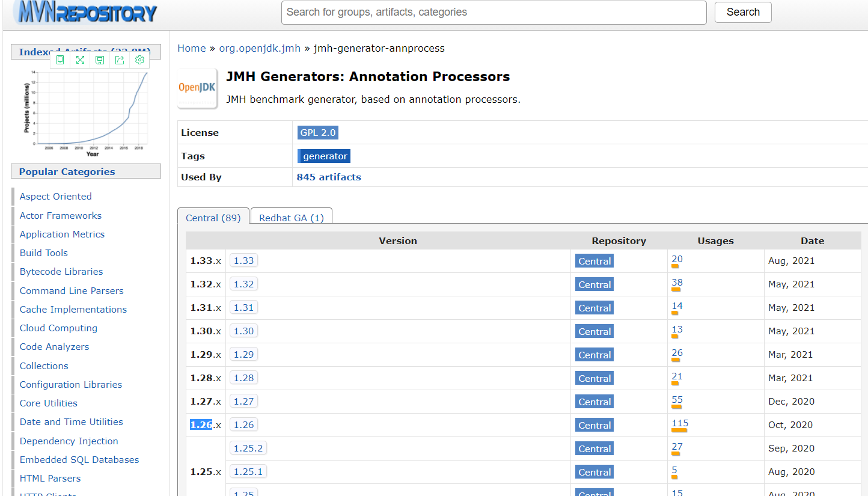The image size is (868, 496).
Task: Open Build Tools category
Action: pos(43,253)
